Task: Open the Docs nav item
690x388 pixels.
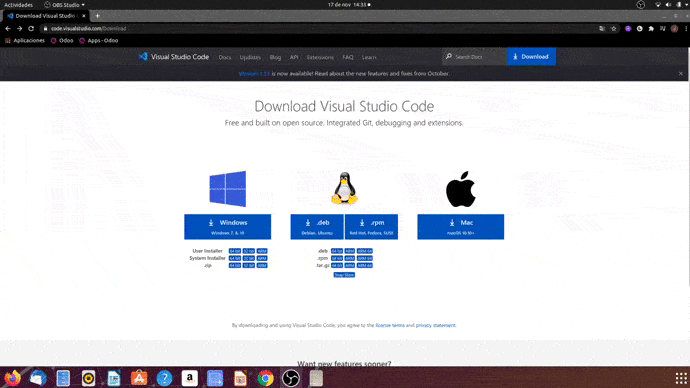Action: pos(225,57)
